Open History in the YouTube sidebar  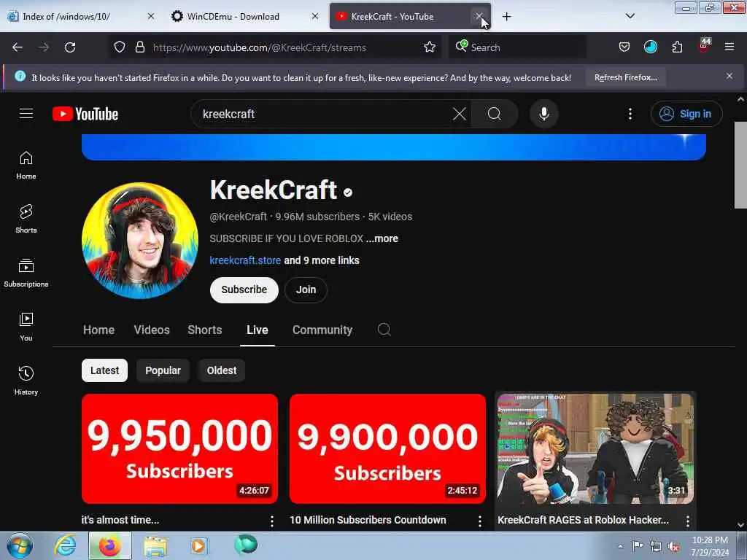point(26,381)
